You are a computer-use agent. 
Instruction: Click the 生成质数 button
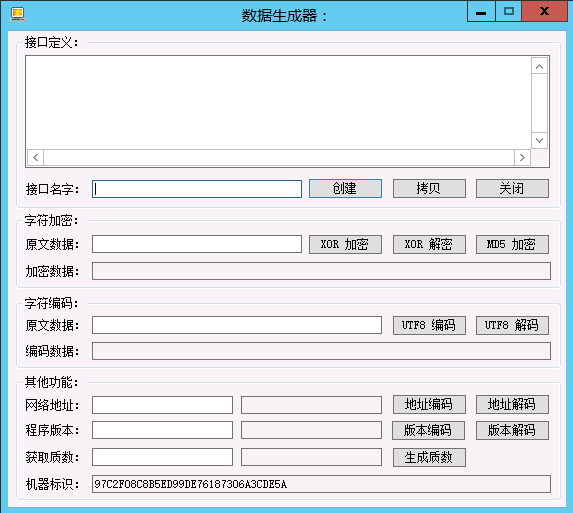(429, 457)
